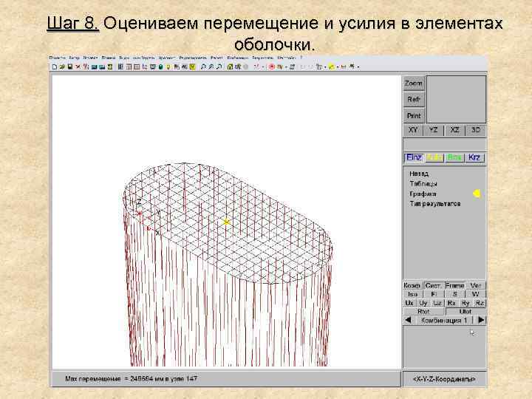
Task: Click the yellow indicator beside Графика
Action: (477, 194)
